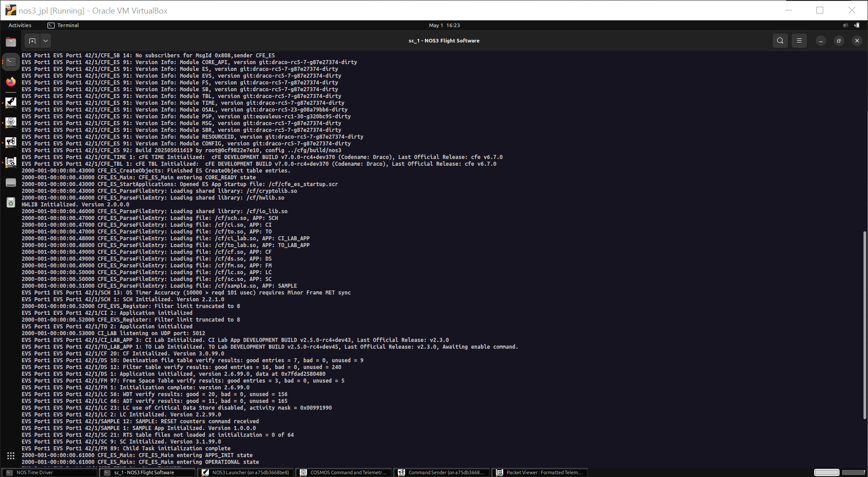Viewport: 868px width, 477px height.
Task: Open the terminal search tool
Action: coord(780,41)
